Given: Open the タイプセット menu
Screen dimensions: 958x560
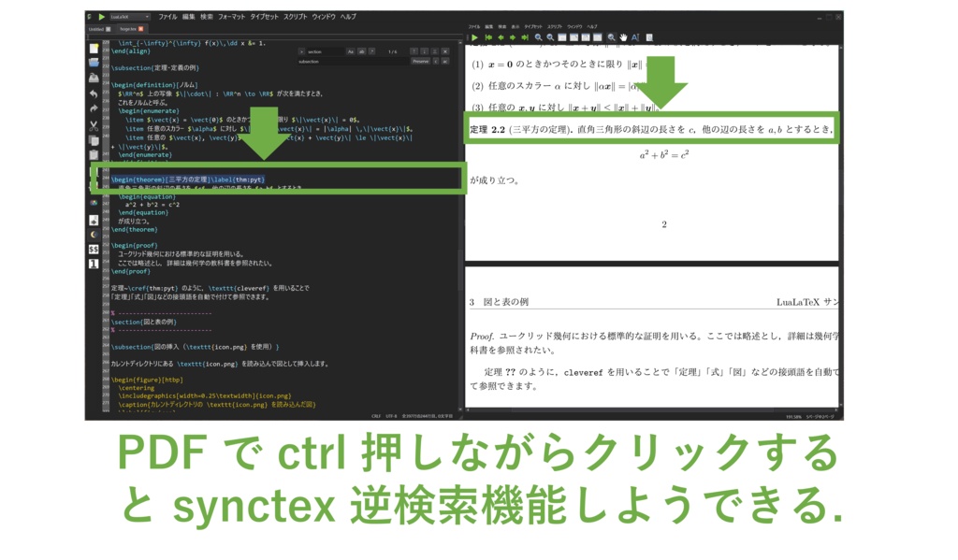Looking at the screenshot, I should pos(265,16).
